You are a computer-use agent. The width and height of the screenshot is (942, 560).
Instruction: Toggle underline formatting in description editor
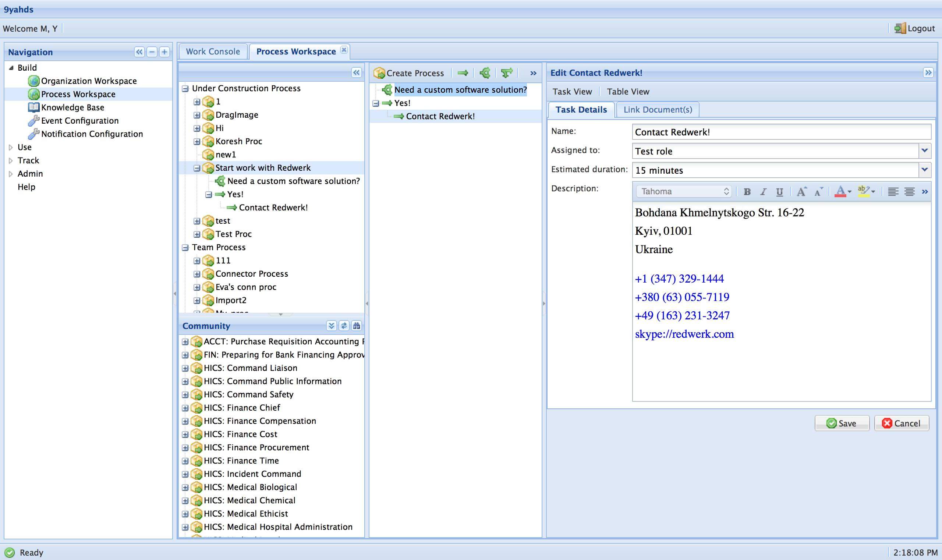coord(779,192)
